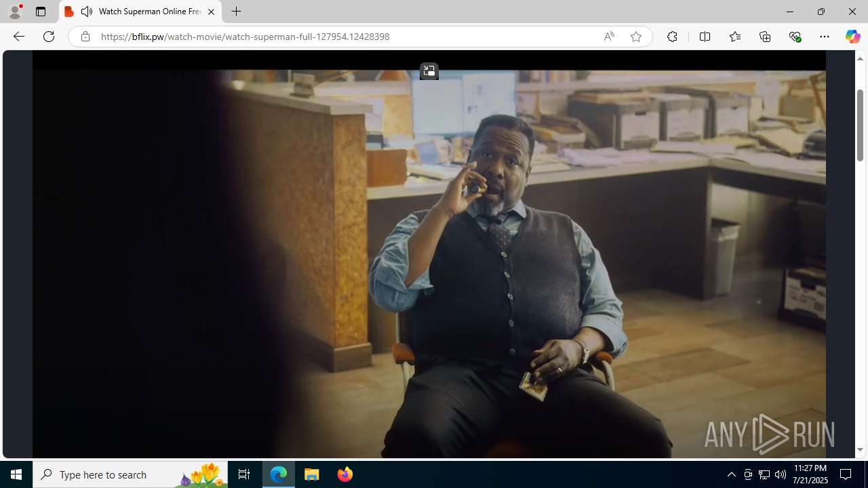Mute tab via speaker icon
This screenshot has height=488, width=868.
pos(87,12)
